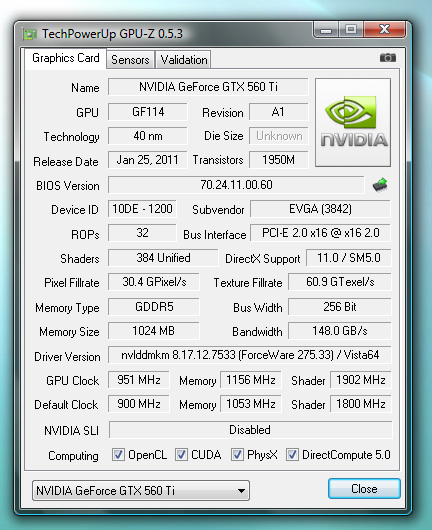Select the Graphics Card tab
The image size is (432, 530).
click(x=66, y=58)
